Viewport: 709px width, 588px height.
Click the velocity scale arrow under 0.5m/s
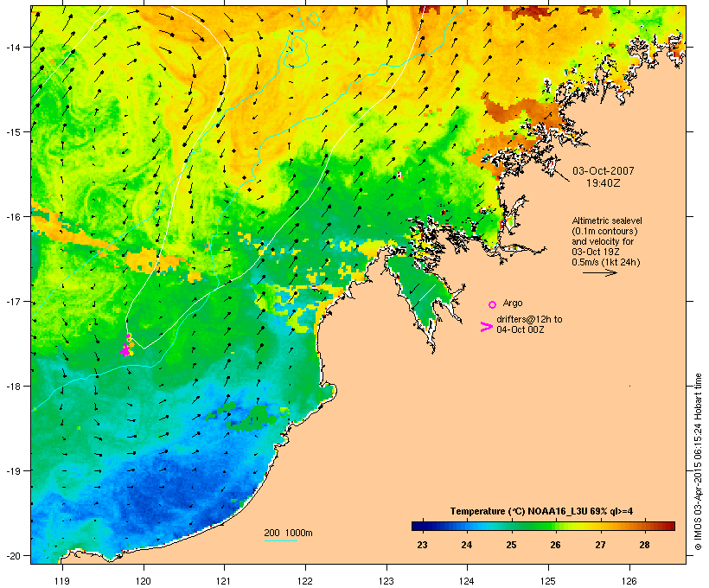(600, 272)
